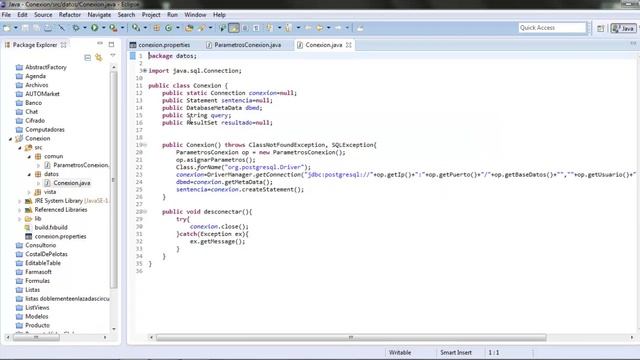Launch Debug with the bug icon
640x360 pixels.
pos(76,28)
